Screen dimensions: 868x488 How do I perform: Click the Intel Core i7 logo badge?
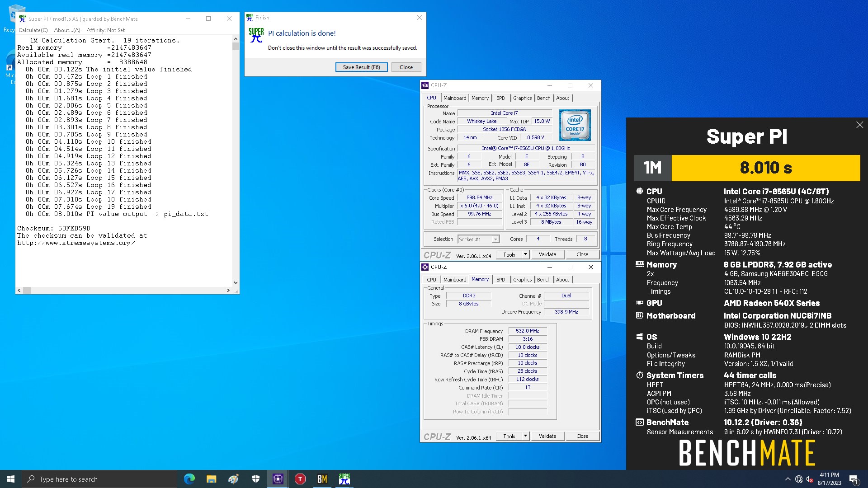(x=575, y=125)
